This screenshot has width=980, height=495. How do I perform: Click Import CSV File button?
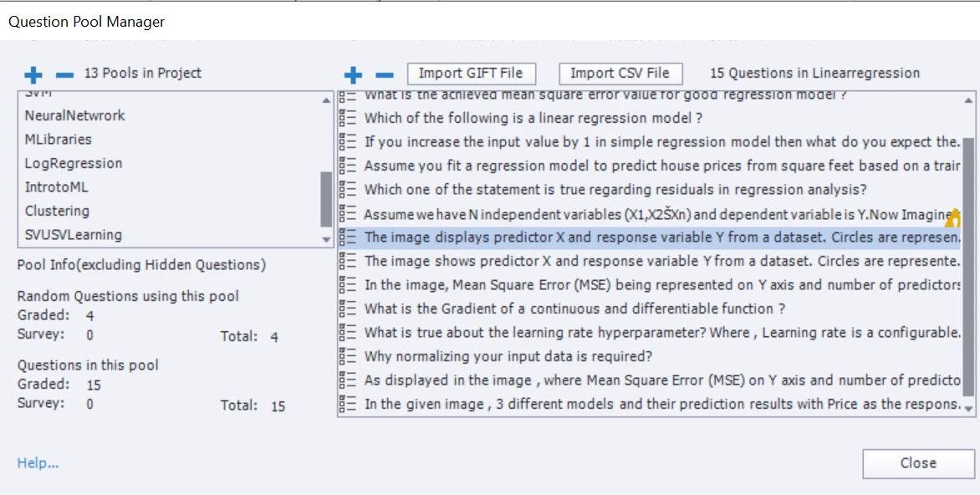pyautogui.click(x=620, y=73)
